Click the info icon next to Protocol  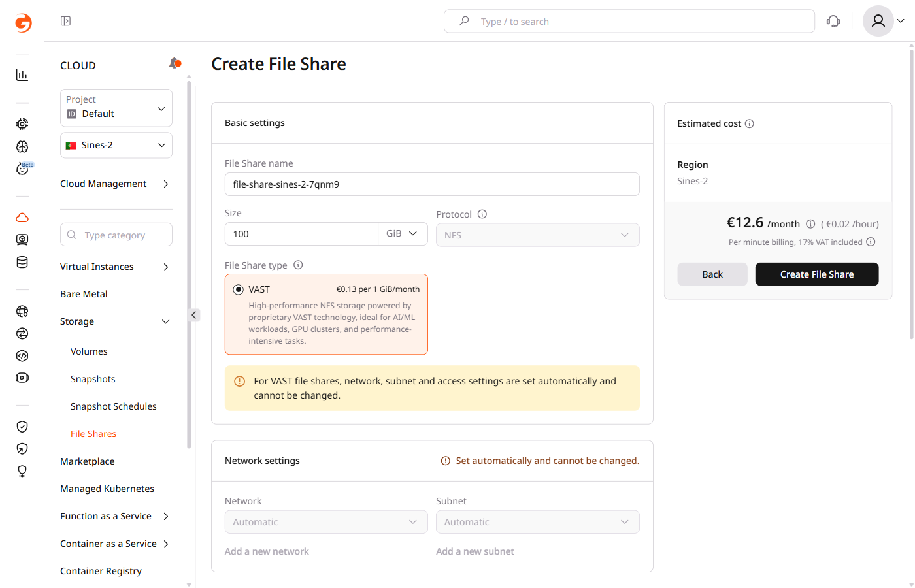click(x=482, y=214)
